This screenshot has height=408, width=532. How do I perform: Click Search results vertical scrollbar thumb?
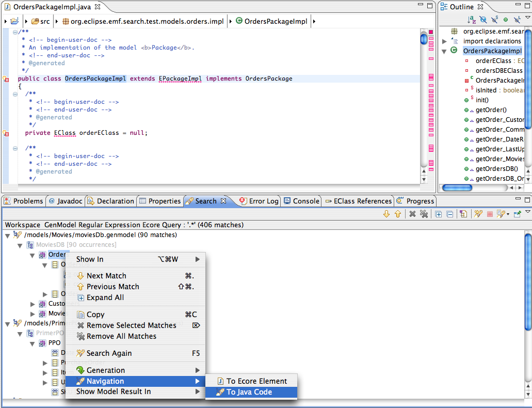click(528, 281)
